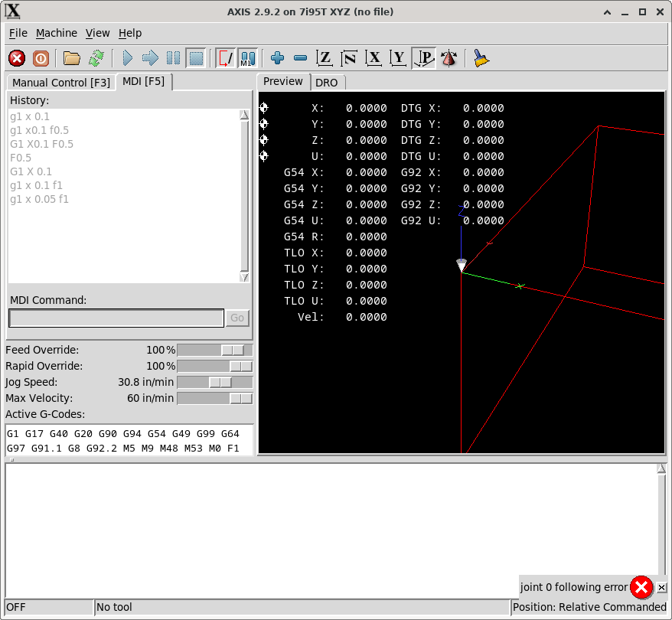The image size is (672, 620).
Task: Zoom in with plus icon
Action: pos(277,58)
